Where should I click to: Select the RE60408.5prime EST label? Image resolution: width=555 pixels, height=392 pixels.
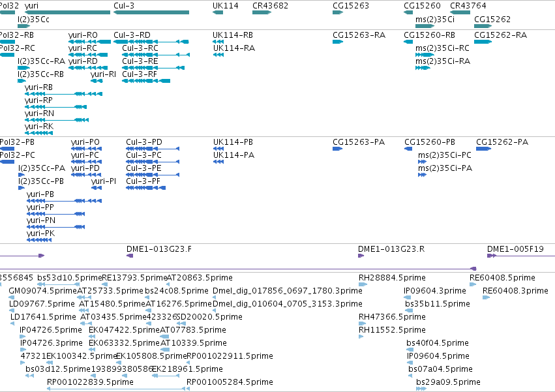pyautogui.click(x=502, y=278)
